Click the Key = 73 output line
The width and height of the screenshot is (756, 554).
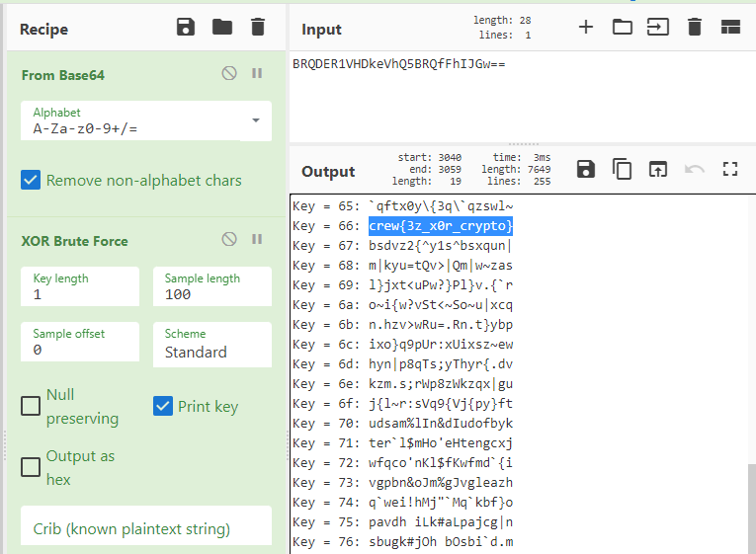point(402,483)
